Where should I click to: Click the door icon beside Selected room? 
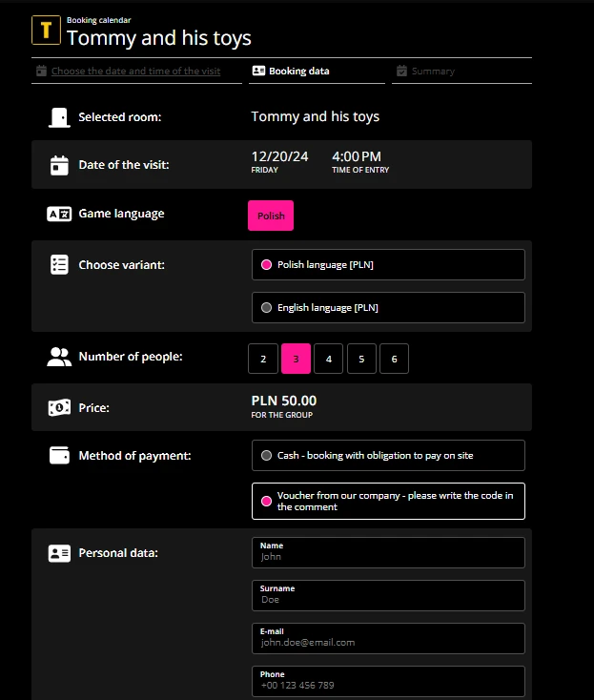click(59, 117)
